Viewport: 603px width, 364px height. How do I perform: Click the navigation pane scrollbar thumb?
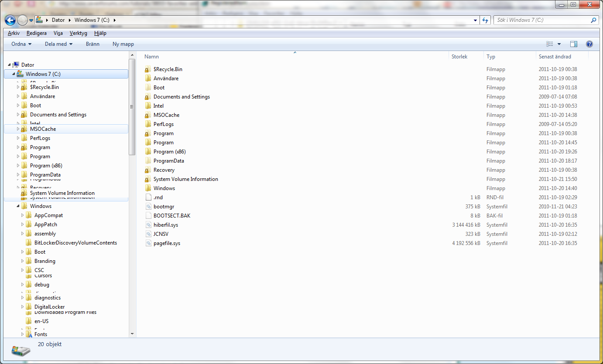(132, 107)
